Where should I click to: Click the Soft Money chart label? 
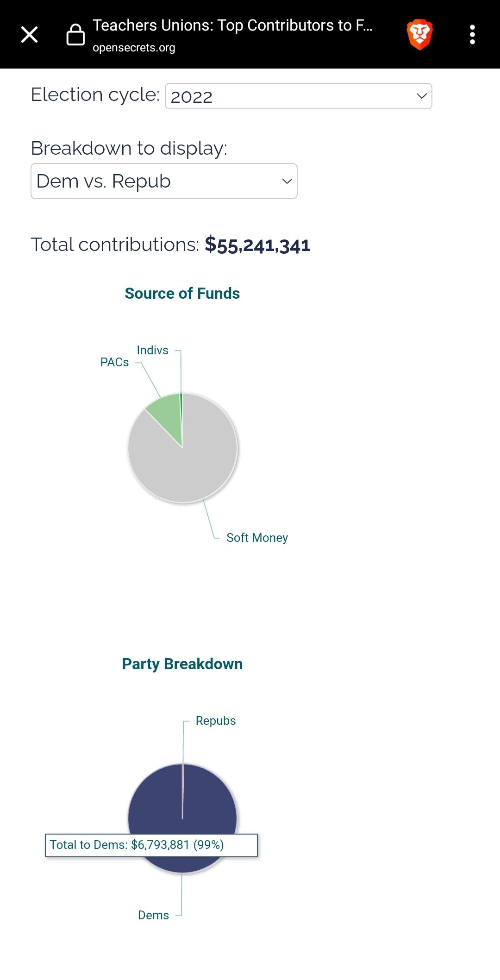click(x=257, y=538)
